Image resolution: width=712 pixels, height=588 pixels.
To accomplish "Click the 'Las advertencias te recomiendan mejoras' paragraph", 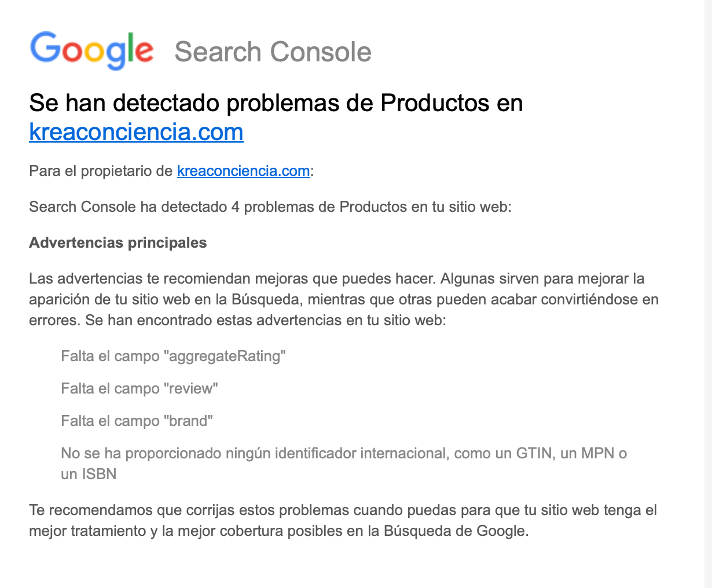I will pos(344,299).
